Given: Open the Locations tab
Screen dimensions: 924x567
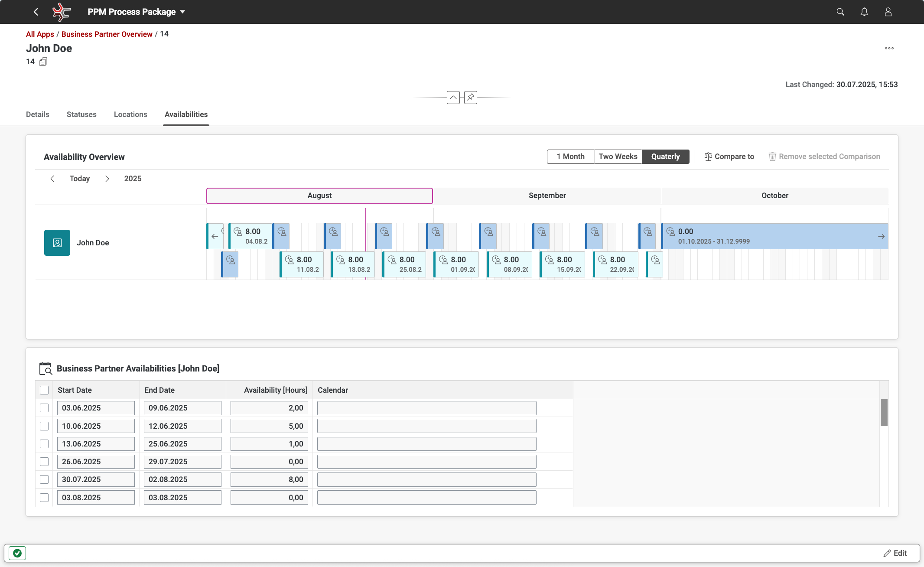Looking at the screenshot, I should point(130,114).
